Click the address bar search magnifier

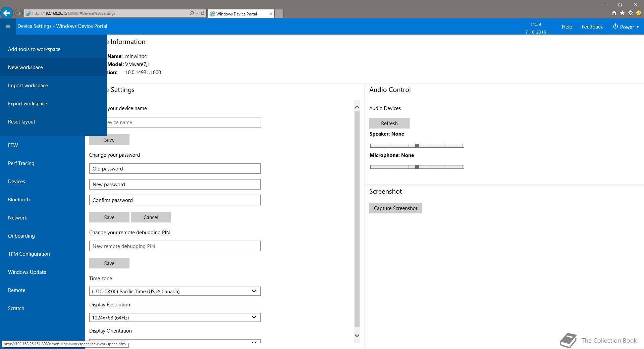point(192,13)
